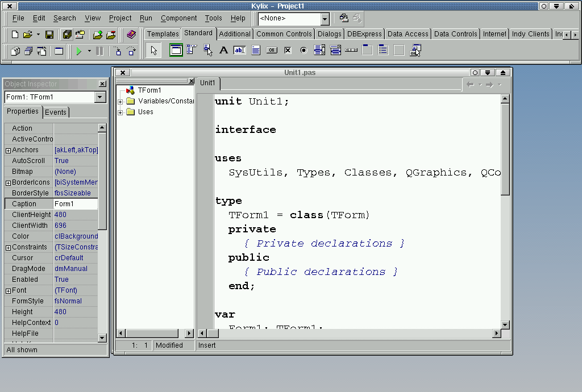
Task: Click the Save file disk icon
Action: tap(49, 35)
